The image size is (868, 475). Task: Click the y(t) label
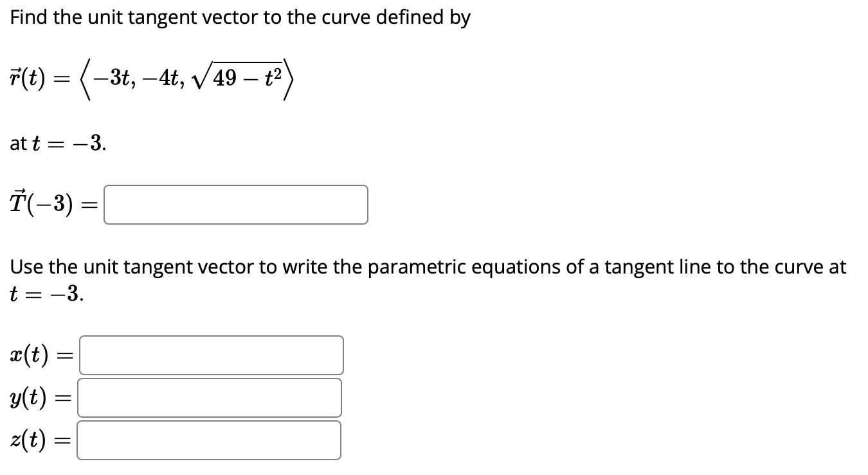(27, 398)
